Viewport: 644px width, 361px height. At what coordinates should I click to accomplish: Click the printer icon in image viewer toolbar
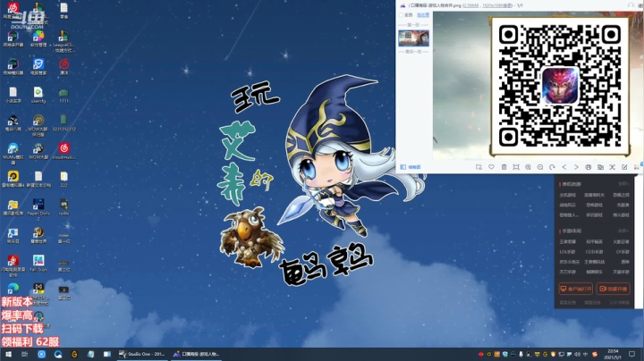tap(589, 167)
